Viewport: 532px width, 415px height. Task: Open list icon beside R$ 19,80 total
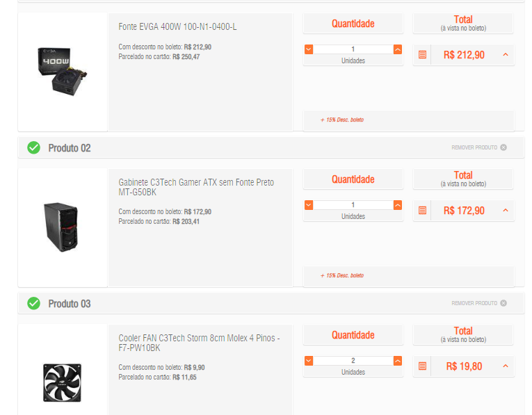pyautogui.click(x=422, y=366)
